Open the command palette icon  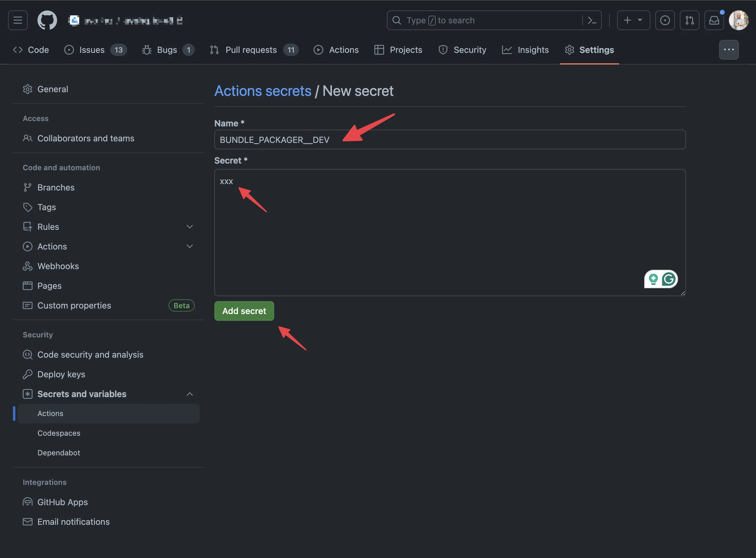[x=592, y=20]
